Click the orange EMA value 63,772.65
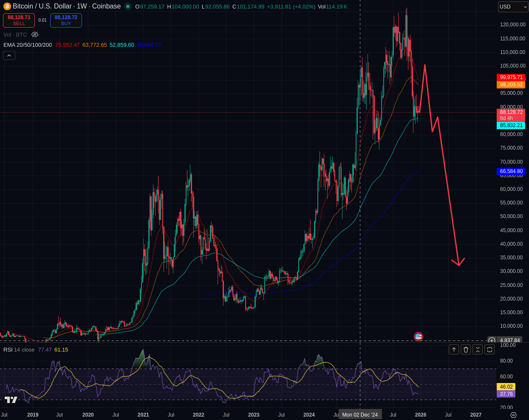This screenshot has width=529, height=420. [95, 45]
